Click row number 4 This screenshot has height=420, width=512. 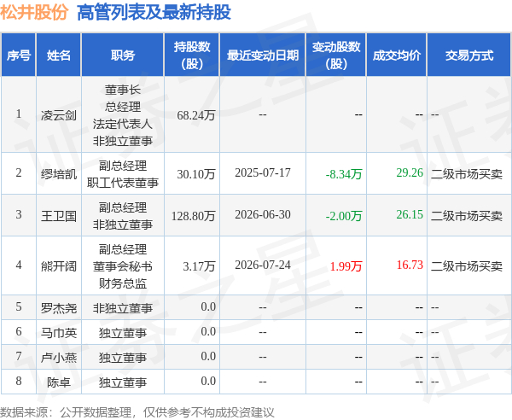tap(19, 265)
